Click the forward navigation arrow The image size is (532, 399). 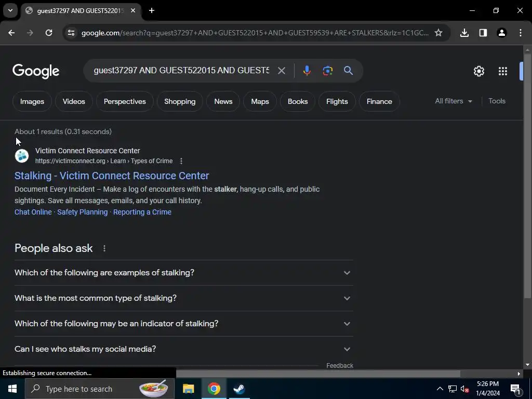click(30, 33)
